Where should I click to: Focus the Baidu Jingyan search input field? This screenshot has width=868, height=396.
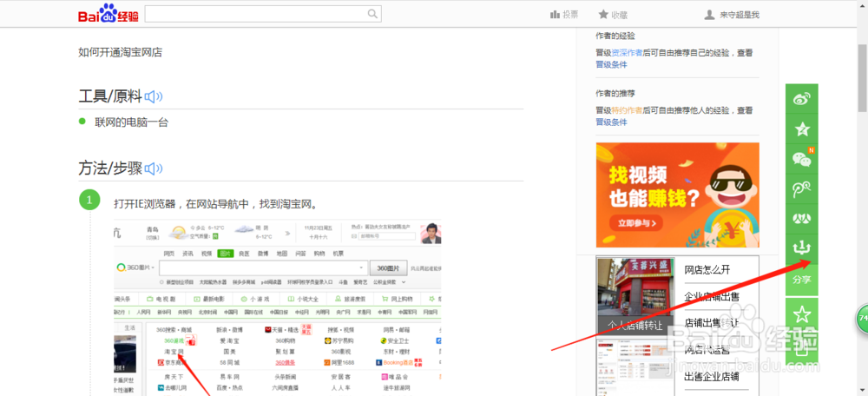pos(263,14)
